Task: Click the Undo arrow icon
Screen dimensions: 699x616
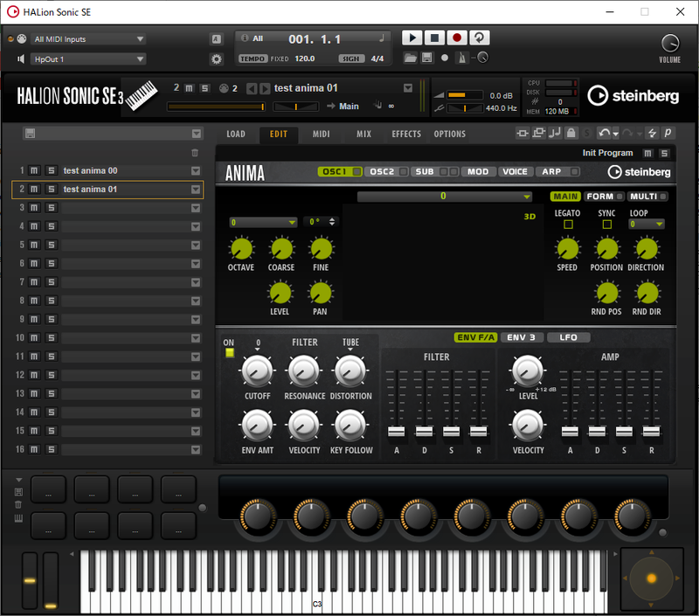Action: point(604,134)
